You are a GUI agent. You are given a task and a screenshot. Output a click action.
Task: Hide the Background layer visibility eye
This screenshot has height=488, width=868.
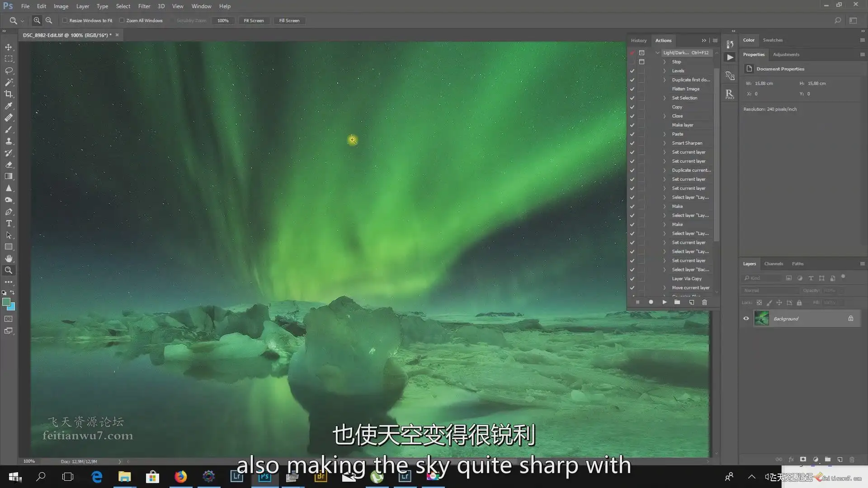point(746,319)
